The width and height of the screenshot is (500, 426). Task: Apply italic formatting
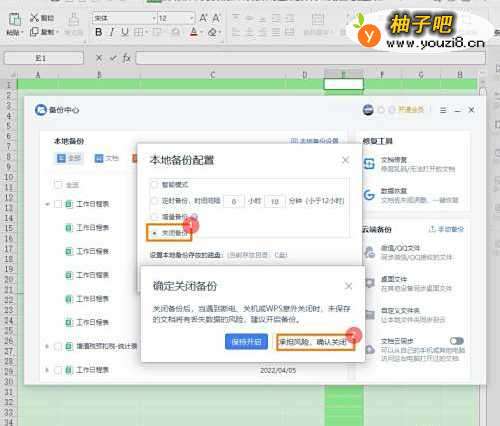[112, 32]
